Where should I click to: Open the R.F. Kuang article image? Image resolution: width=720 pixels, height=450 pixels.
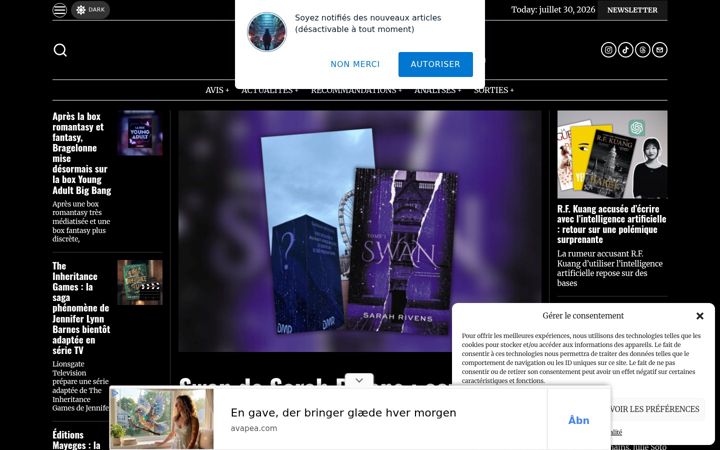pos(612,154)
